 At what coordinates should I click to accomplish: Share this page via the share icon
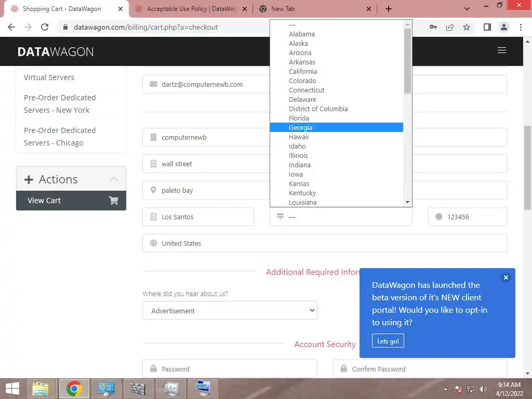click(450, 27)
